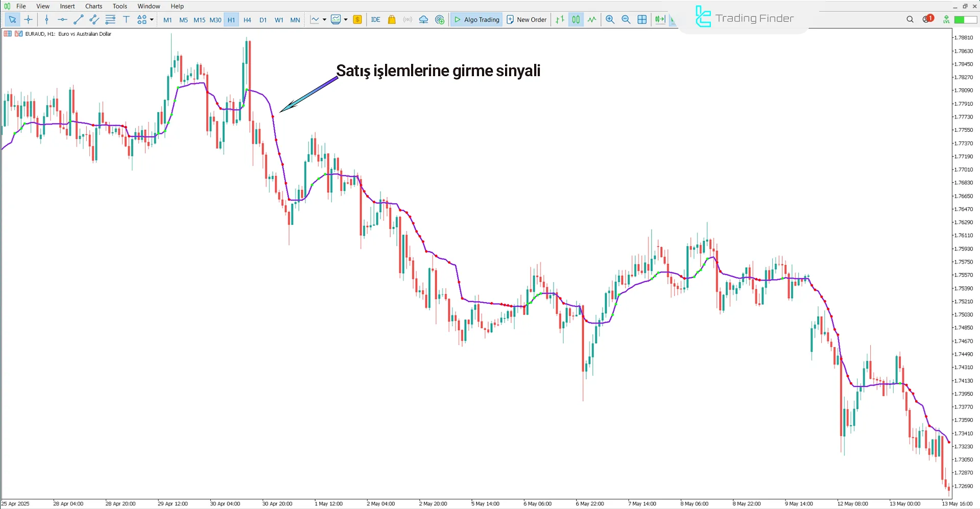The image size is (980, 509).
Task: Open the Insert menu
Action: coord(67,6)
